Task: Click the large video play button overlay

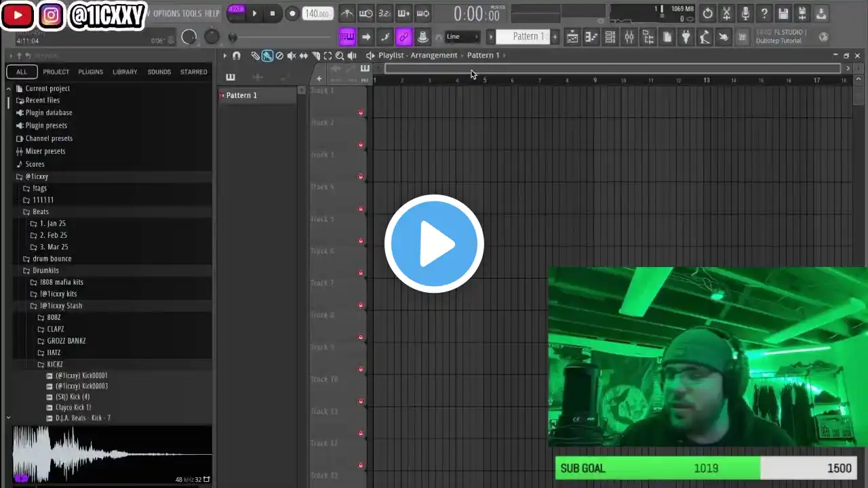Action: pos(434,244)
